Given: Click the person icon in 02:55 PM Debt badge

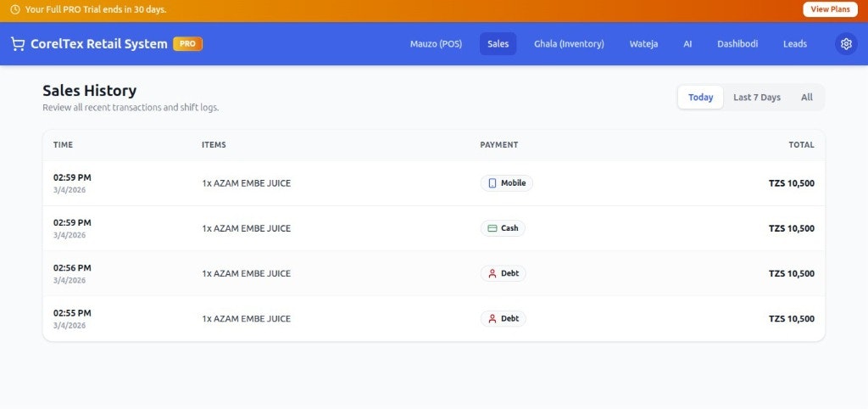Looking at the screenshot, I should point(492,319).
